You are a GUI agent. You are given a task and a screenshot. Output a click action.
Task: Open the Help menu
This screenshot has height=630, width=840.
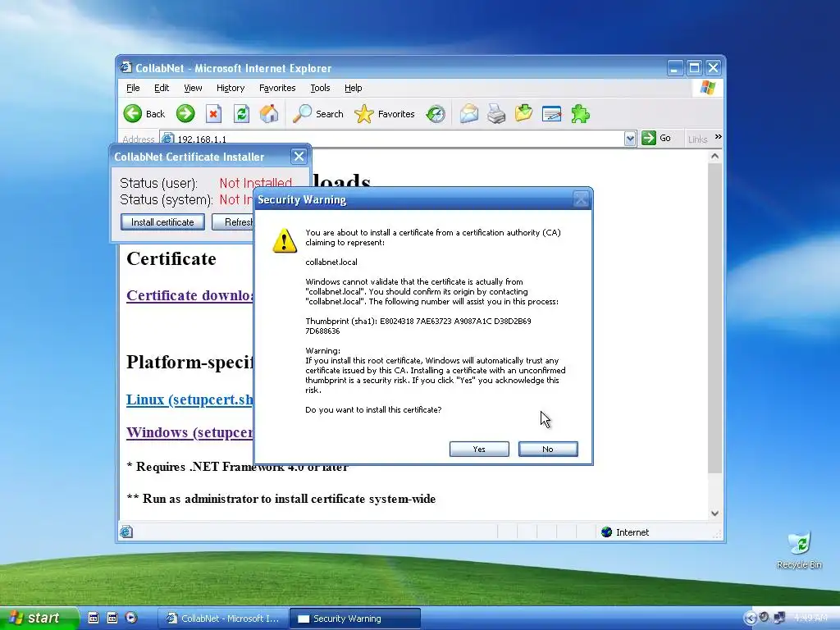click(x=353, y=88)
